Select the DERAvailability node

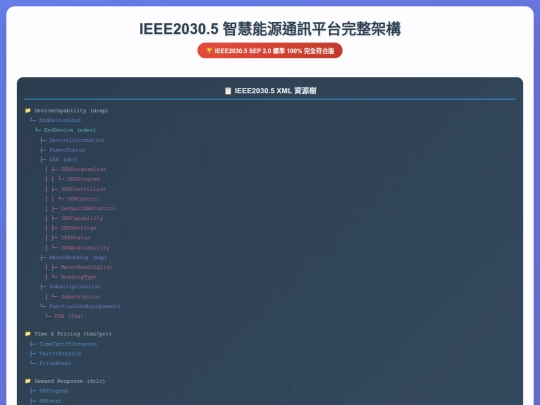pyautogui.click(x=85, y=248)
